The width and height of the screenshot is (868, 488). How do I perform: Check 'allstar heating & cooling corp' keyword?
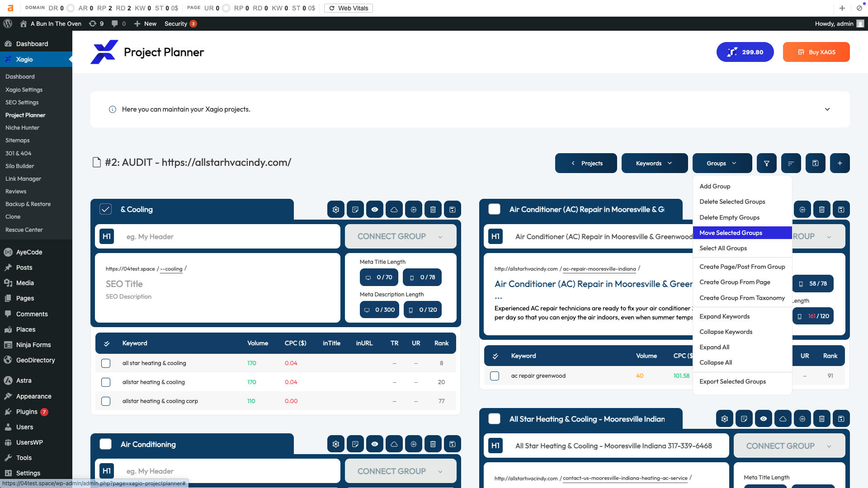(106, 401)
